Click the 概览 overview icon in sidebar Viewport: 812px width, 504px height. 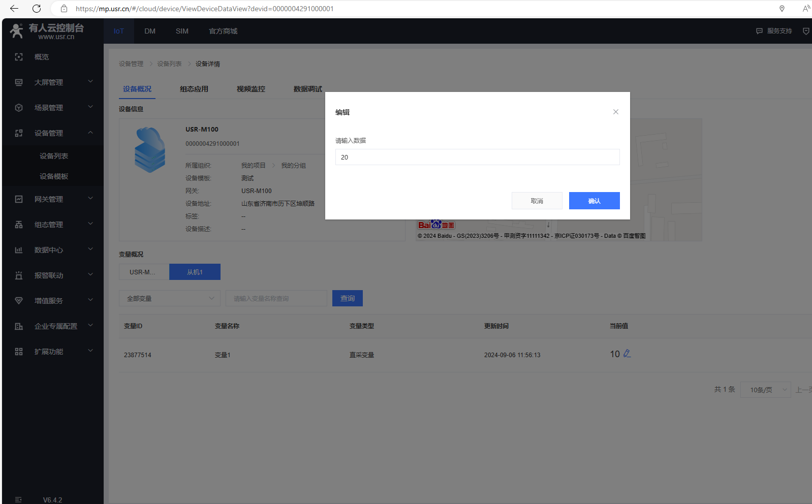[x=19, y=57]
